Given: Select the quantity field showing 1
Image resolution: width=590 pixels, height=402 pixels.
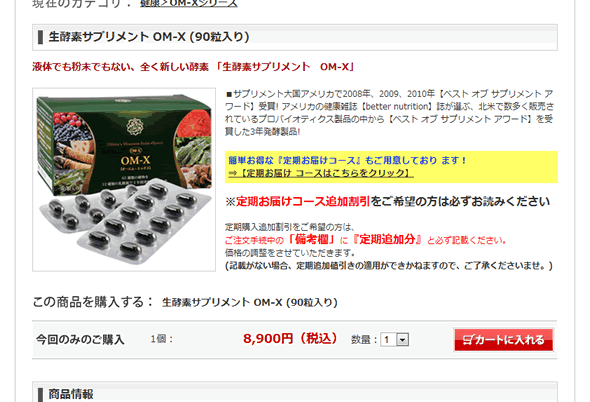Looking at the screenshot, I should coord(394,340).
